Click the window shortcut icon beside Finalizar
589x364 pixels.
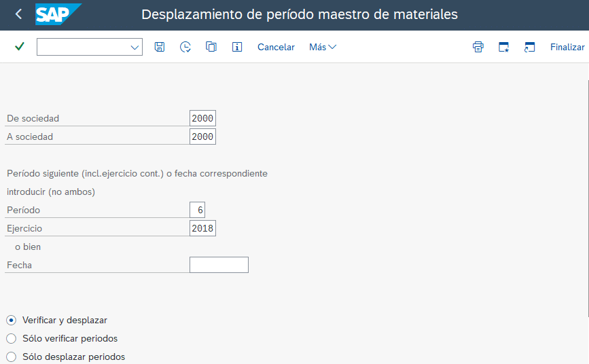coord(530,47)
